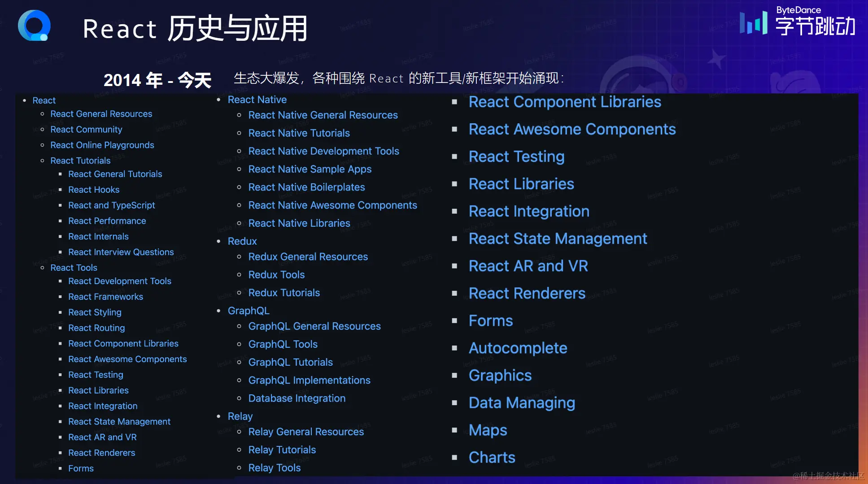Open the Redux Tools link
Viewport: 868px width, 484px height.
click(276, 275)
